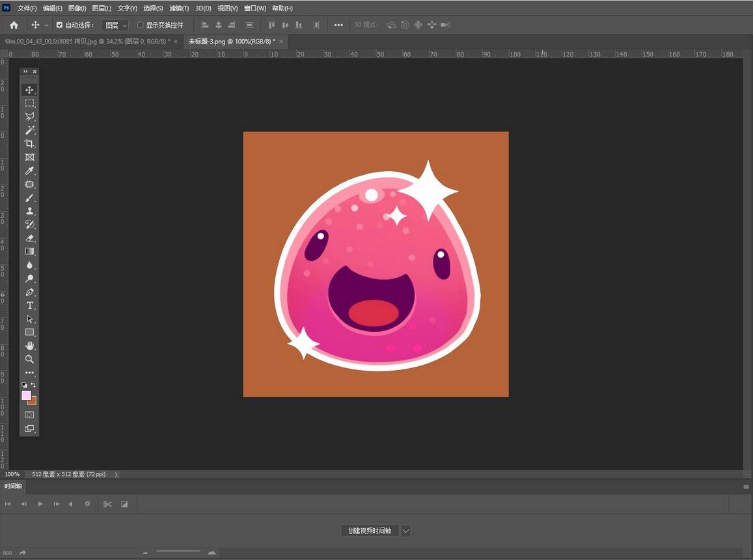
Task: Pick the Eyedropper tool
Action: click(x=29, y=171)
